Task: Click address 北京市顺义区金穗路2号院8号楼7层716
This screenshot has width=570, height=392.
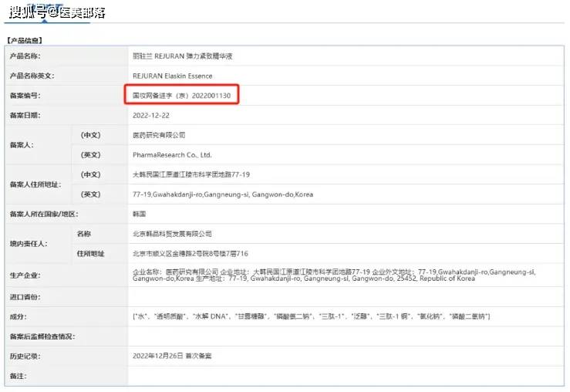Action: pos(191,253)
